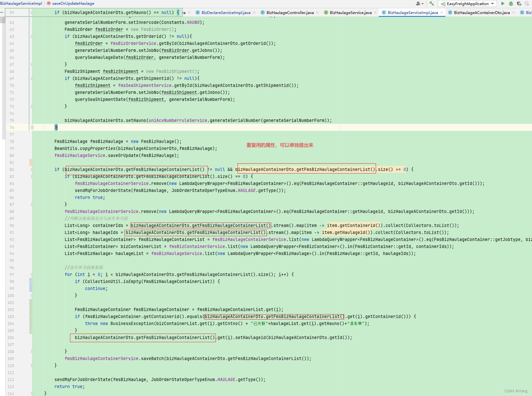
Task: Click 'copyProperties' on line 79
Action: (x=98, y=148)
